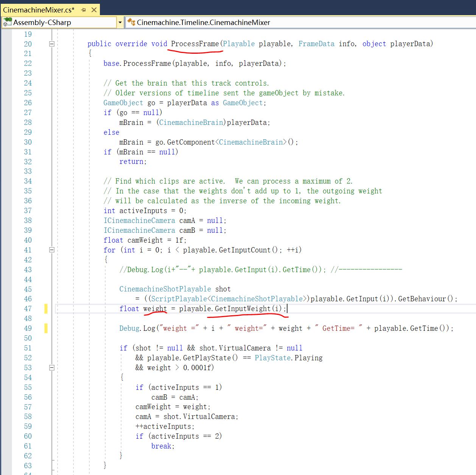476x475 pixels.
Task: Place cursor after GetInputWeight(i) semicolon
Action: [x=288, y=309]
